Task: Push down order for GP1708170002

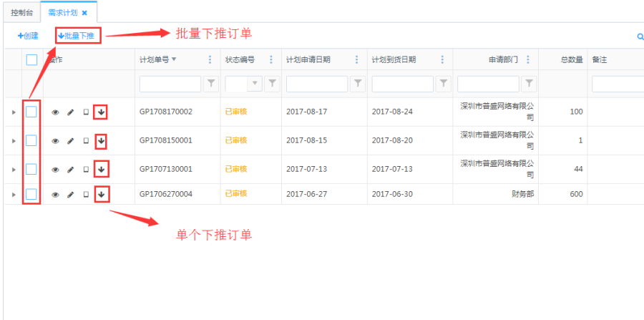Action: 101,112
